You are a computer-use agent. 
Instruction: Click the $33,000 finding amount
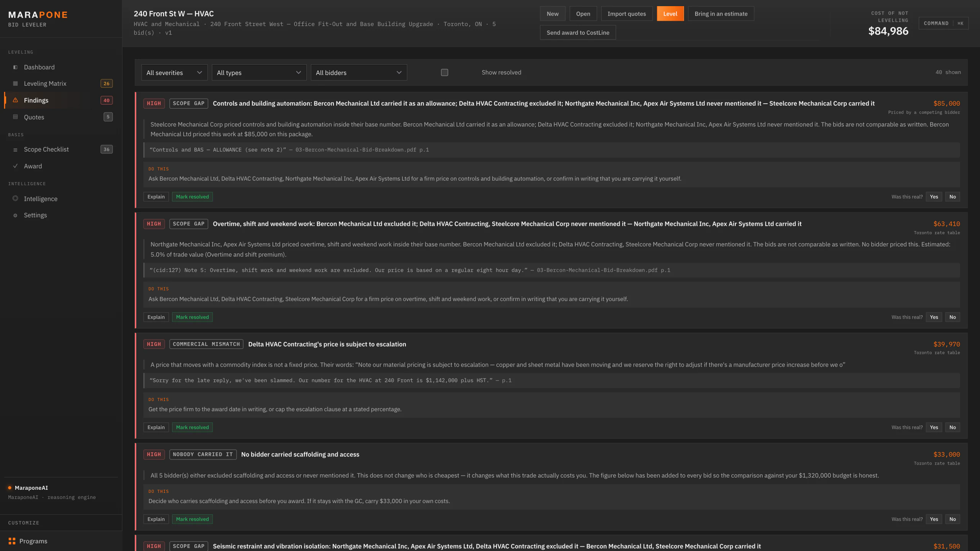click(x=946, y=455)
